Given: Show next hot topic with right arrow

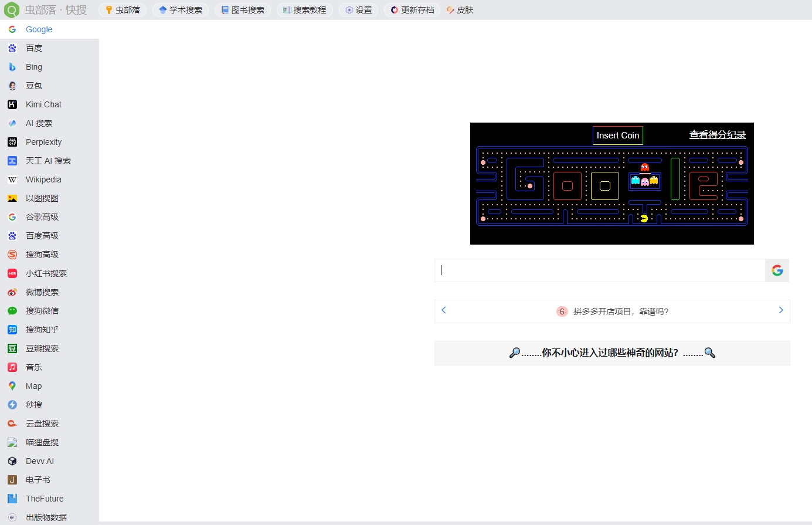Looking at the screenshot, I should tap(780, 310).
